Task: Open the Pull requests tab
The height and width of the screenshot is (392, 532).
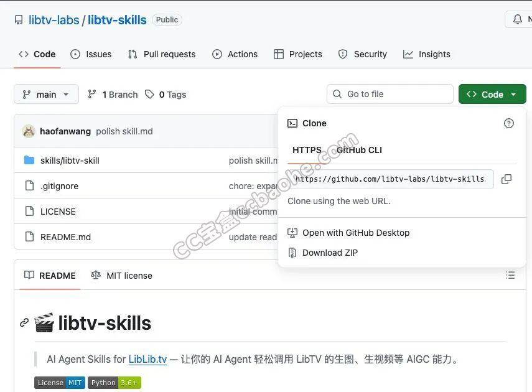Action: point(162,54)
